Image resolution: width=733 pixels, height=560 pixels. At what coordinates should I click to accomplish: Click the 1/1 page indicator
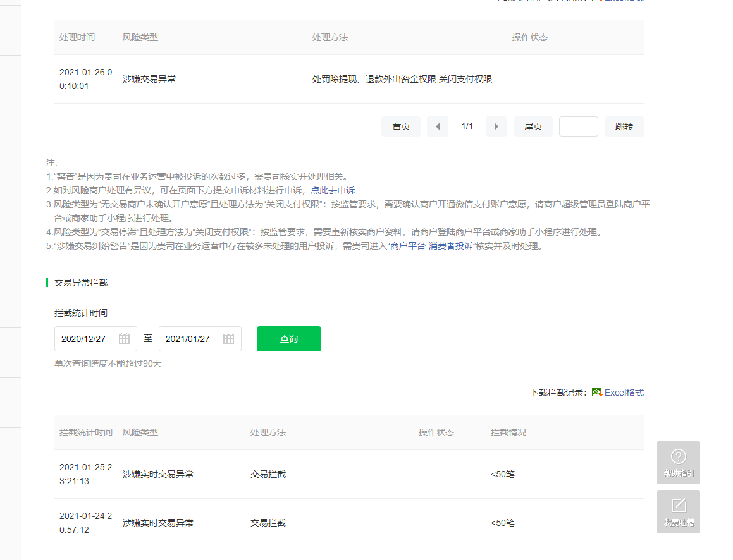pos(467,126)
